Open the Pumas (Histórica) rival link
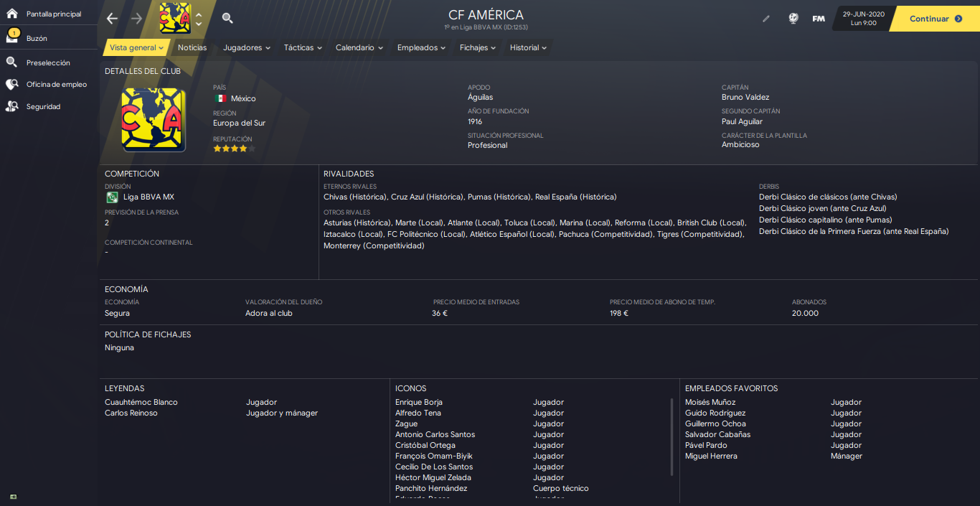This screenshot has height=506, width=980. [499, 197]
